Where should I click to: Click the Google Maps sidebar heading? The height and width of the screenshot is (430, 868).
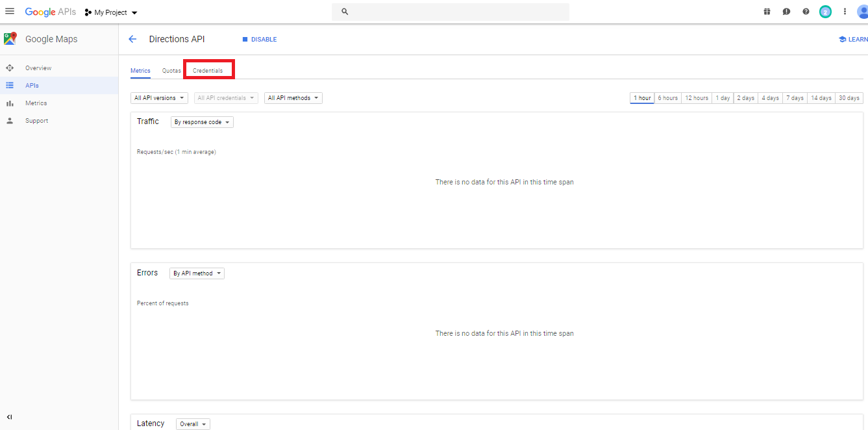(x=51, y=39)
